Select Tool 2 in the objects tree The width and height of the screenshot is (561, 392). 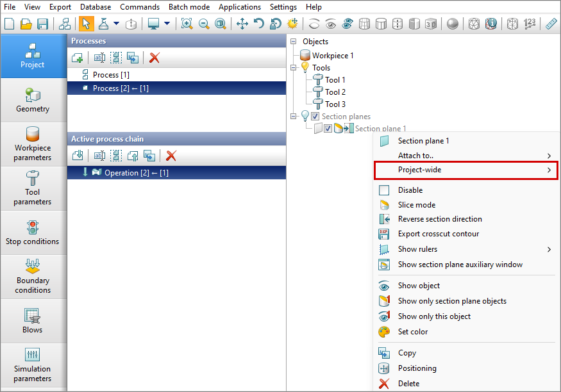tap(335, 92)
